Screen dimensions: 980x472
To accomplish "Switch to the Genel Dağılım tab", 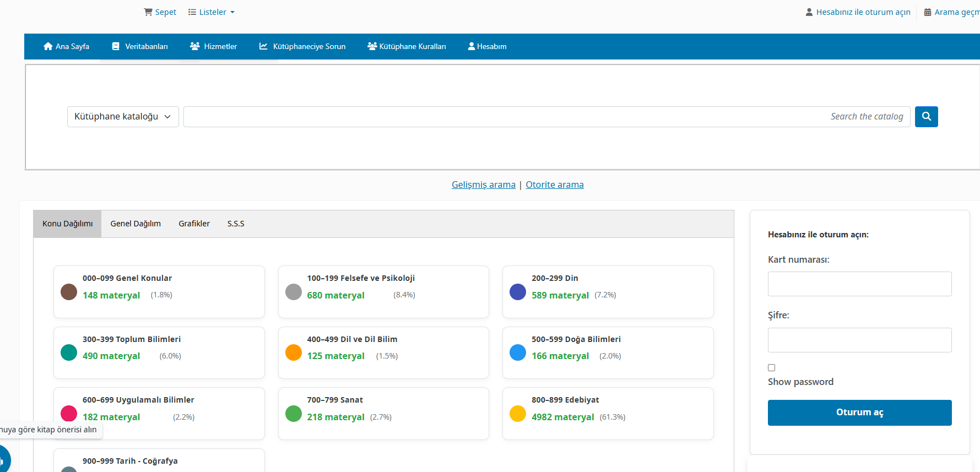I will [x=136, y=224].
